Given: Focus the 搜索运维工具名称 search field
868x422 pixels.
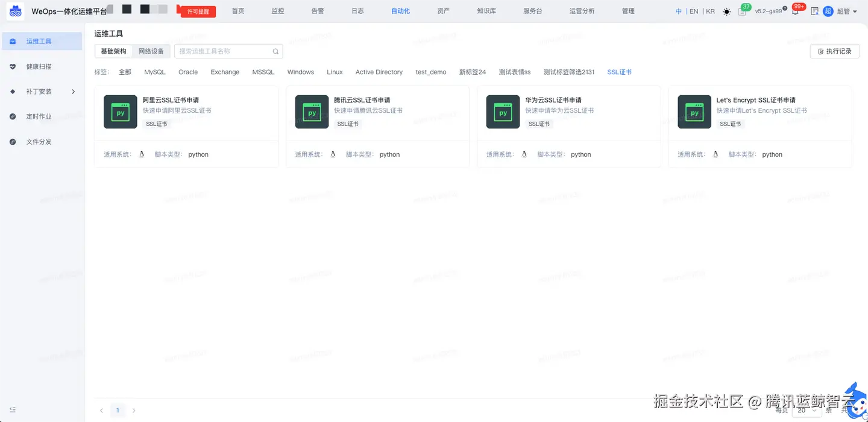Looking at the screenshot, I should 228,51.
